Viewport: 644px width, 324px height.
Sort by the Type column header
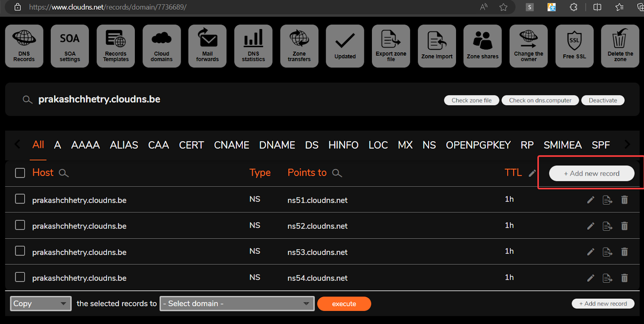coord(260,173)
